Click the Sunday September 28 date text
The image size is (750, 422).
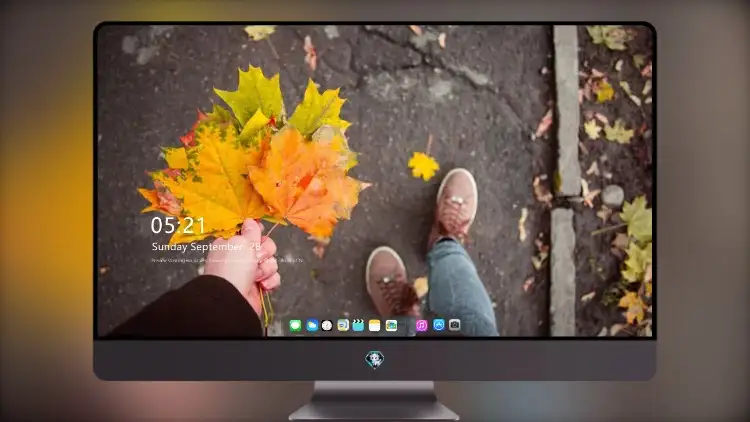pos(206,247)
